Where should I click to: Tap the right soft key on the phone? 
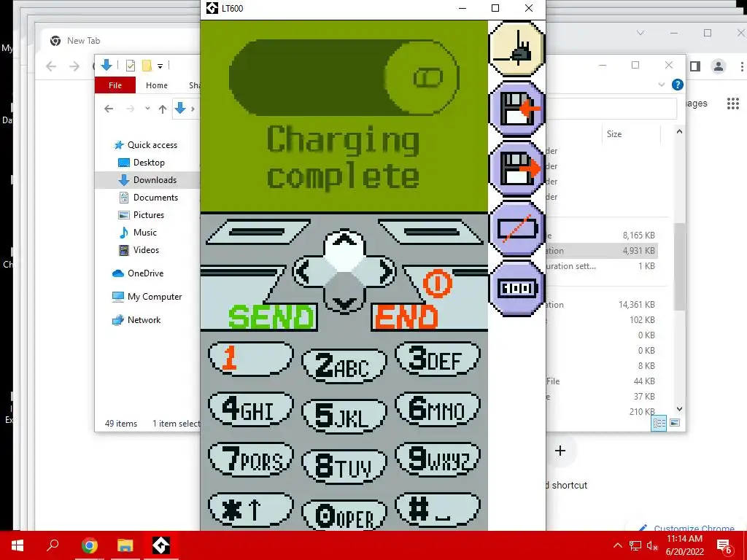431,232
